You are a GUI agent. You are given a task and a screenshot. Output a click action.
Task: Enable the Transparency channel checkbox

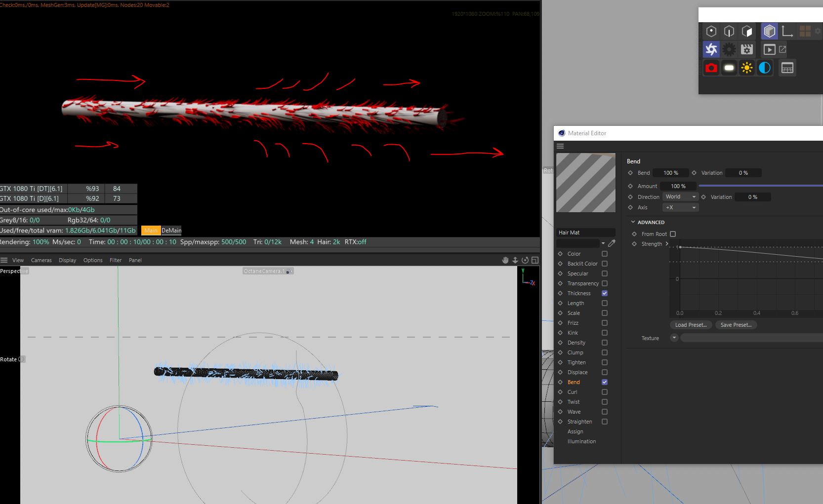pos(605,283)
